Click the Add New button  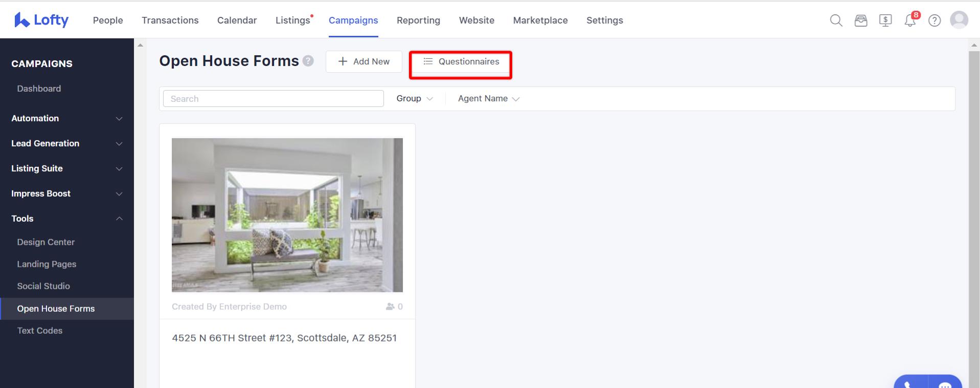coord(364,61)
